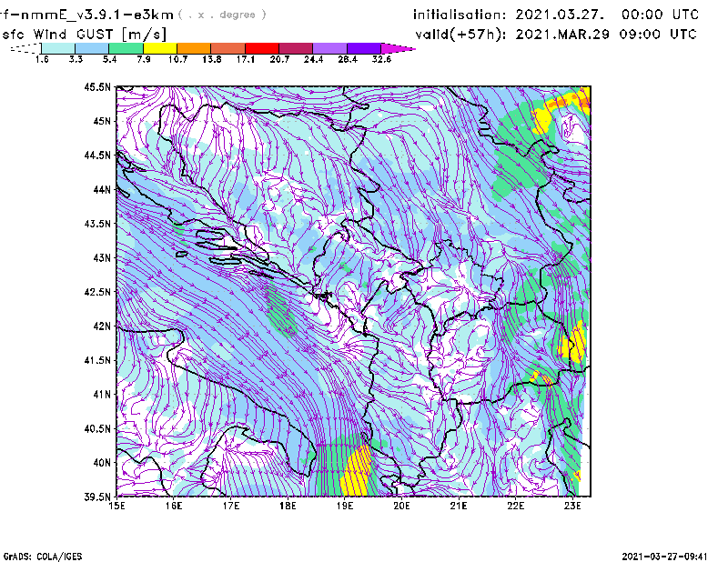Click the 'valid(+57h):' label
Screen dimensions: 728x562
pyautogui.click(x=461, y=35)
